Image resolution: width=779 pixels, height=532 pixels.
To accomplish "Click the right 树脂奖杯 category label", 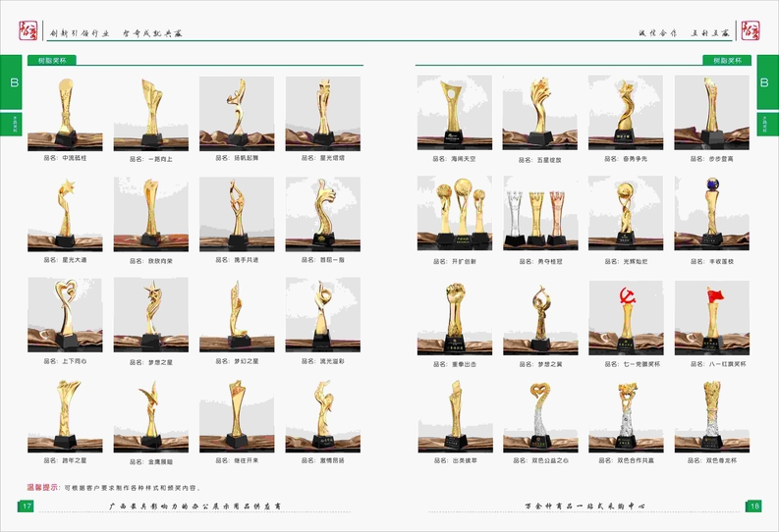I will click(727, 60).
